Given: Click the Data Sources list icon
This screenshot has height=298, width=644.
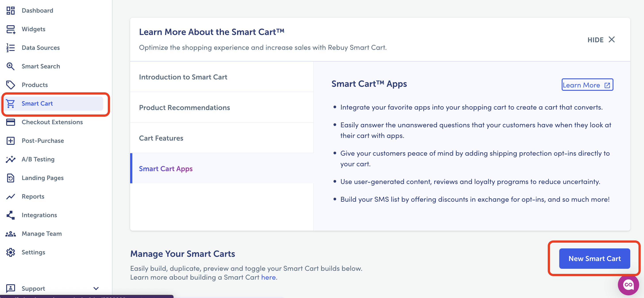Looking at the screenshot, I should click(10, 48).
